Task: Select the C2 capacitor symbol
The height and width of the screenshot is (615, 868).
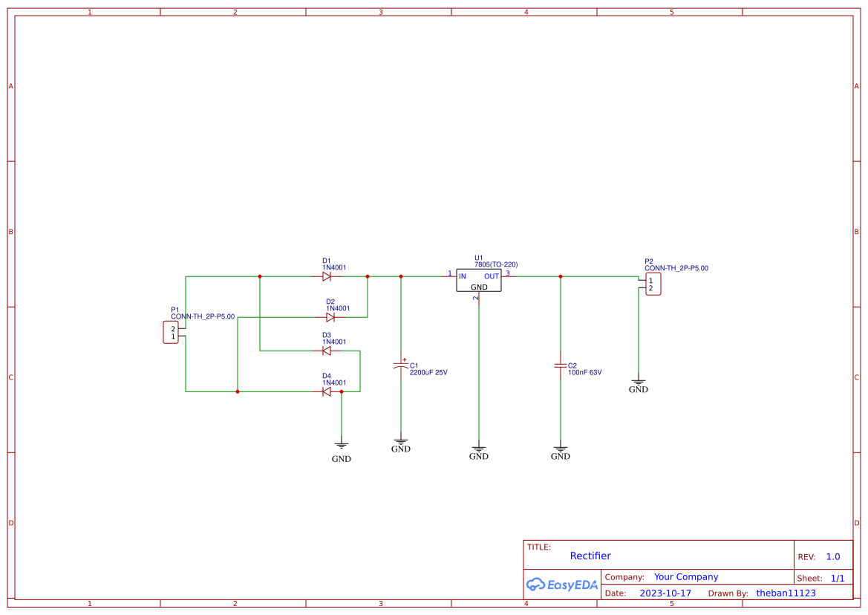Action: tap(560, 366)
